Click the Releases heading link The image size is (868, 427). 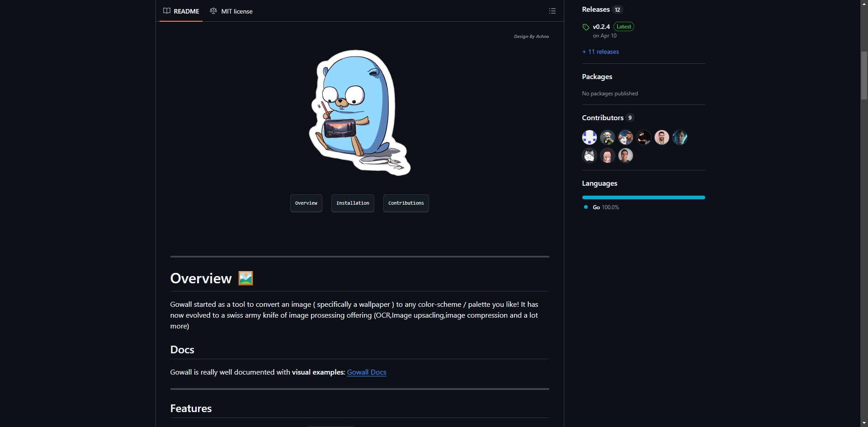596,9
